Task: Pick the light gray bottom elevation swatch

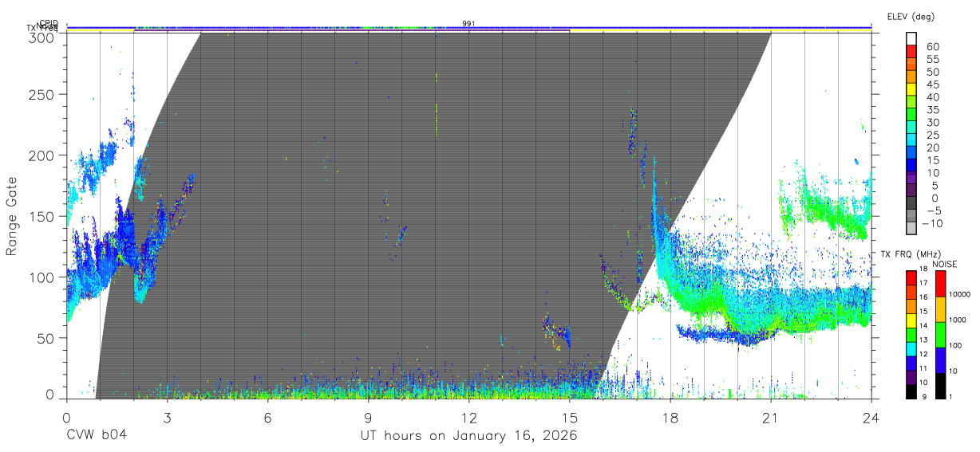Action: (911, 229)
